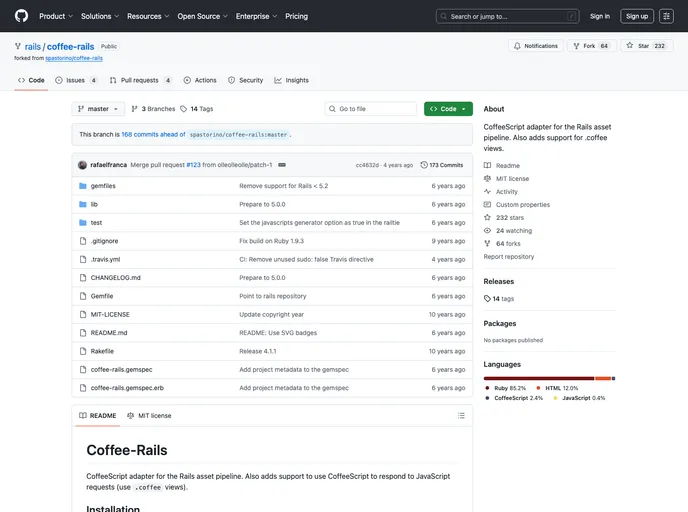This screenshot has height=512, width=688.
Task: Click the Sign in link
Action: coord(600,16)
